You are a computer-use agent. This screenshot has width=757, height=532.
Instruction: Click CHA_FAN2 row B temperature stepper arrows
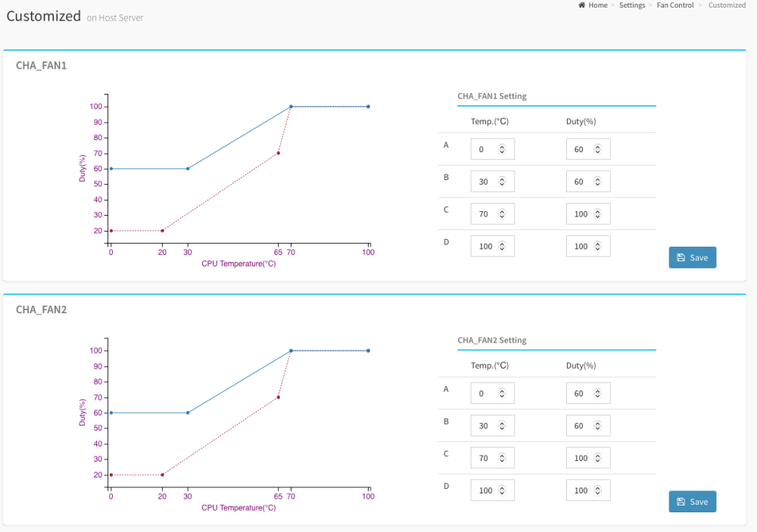click(502, 426)
